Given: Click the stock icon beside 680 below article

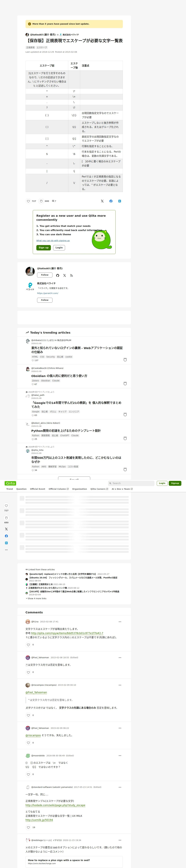Looking at the screenshot, I should coord(41,201).
